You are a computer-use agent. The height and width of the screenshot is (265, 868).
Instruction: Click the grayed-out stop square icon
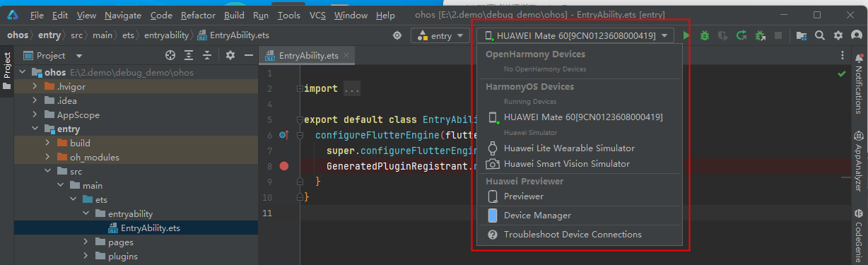tap(778, 35)
